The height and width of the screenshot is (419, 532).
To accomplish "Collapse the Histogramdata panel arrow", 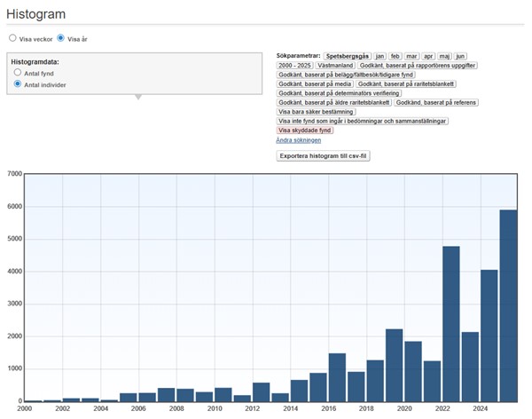I will point(136,97).
